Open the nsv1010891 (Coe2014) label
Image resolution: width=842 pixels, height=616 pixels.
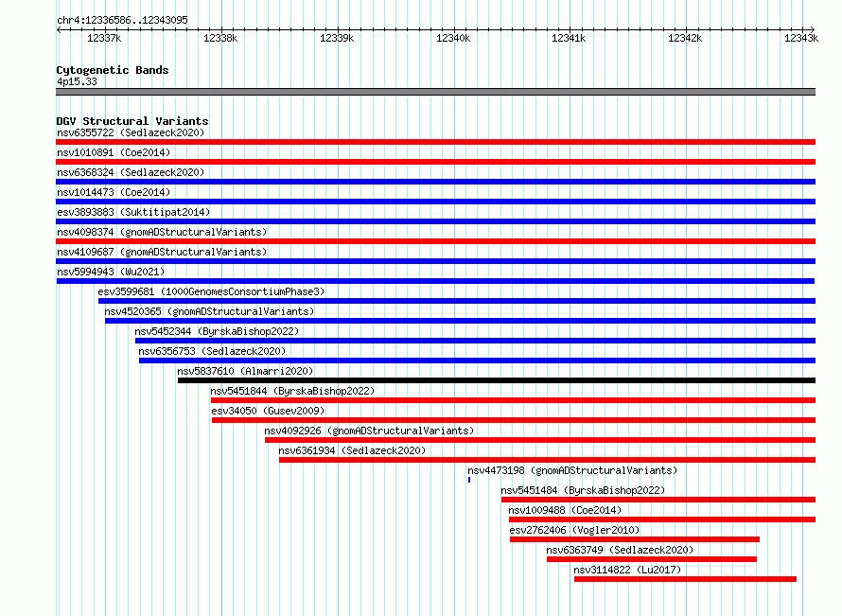[114, 152]
